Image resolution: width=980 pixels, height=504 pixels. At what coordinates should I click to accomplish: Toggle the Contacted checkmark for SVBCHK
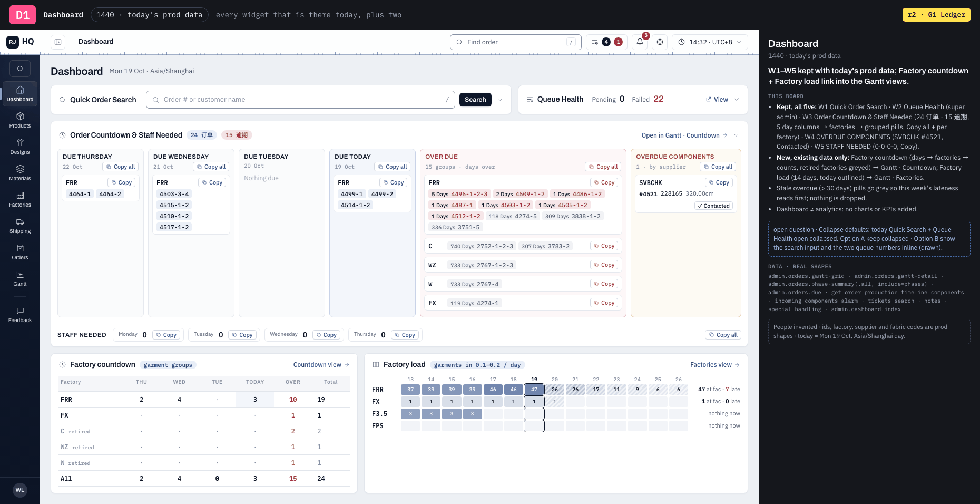point(713,206)
